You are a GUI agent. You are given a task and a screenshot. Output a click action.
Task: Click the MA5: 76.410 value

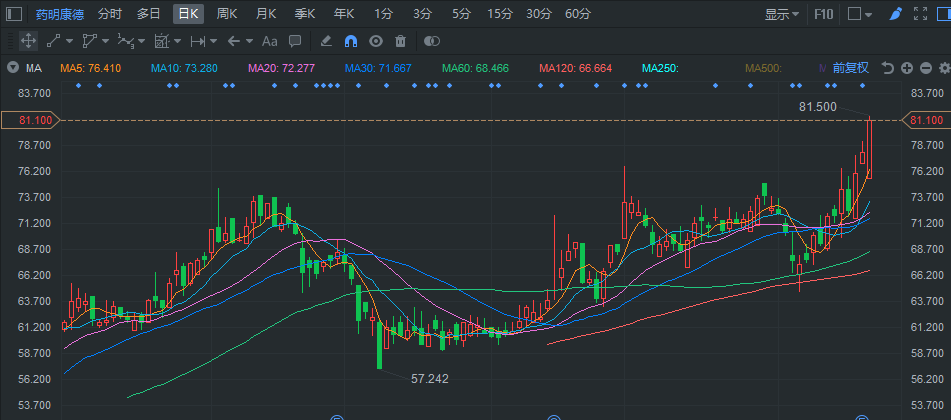click(90, 68)
